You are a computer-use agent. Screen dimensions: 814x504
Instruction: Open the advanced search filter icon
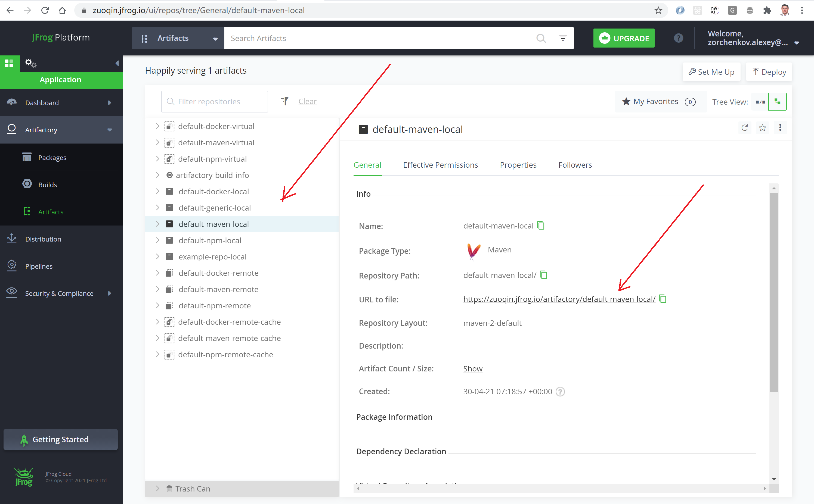[562, 38]
